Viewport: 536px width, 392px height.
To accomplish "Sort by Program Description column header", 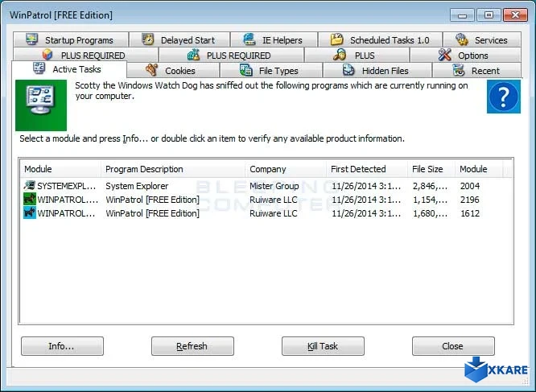I will tap(145, 169).
